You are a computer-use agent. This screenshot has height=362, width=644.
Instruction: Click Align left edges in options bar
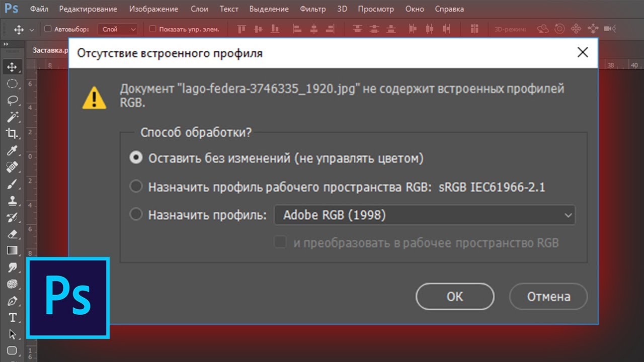pos(297,29)
